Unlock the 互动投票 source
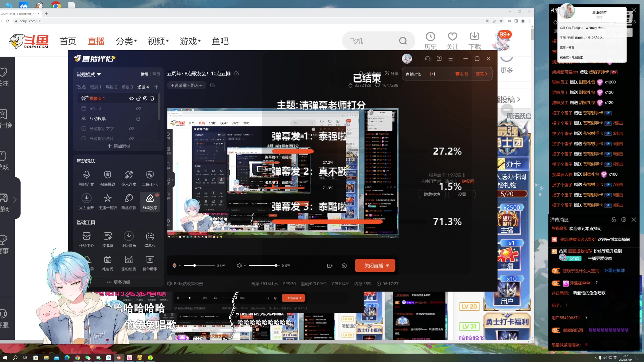Viewport: 644px width, 362px height. coord(138,118)
